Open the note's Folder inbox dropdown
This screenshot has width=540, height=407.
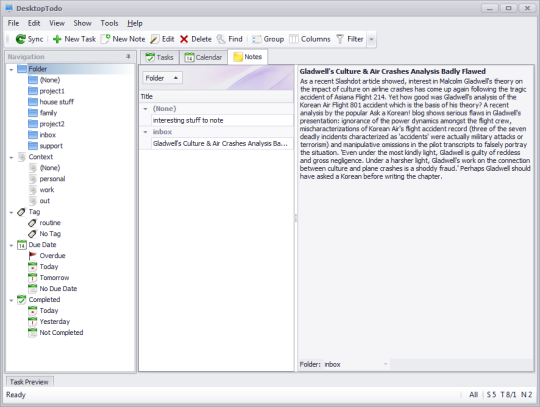385,364
